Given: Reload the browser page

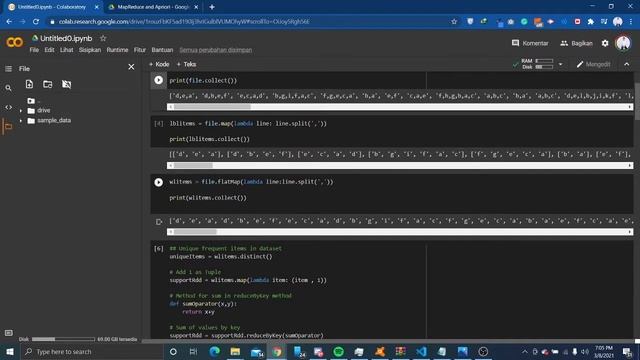Looking at the screenshot, I should point(36,21).
